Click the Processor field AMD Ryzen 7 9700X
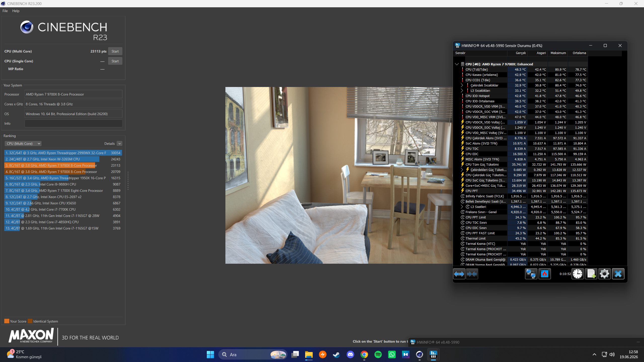This screenshot has width=644, height=362. click(x=73, y=94)
